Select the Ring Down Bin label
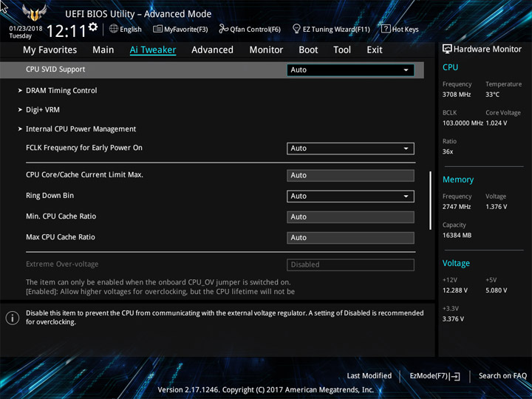This screenshot has height=399, width=532. (50, 195)
